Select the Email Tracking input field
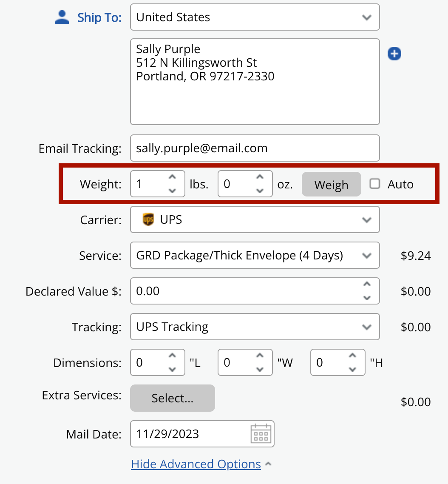The width and height of the screenshot is (448, 484). click(x=255, y=148)
